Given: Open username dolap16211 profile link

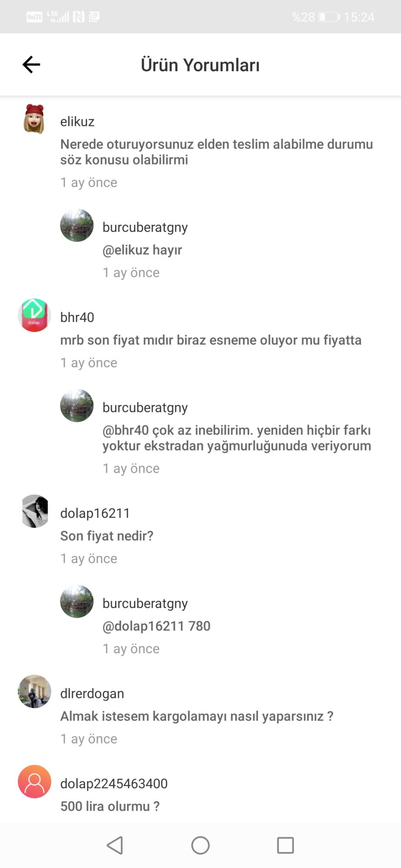Looking at the screenshot, I should [x=95, y=513].
